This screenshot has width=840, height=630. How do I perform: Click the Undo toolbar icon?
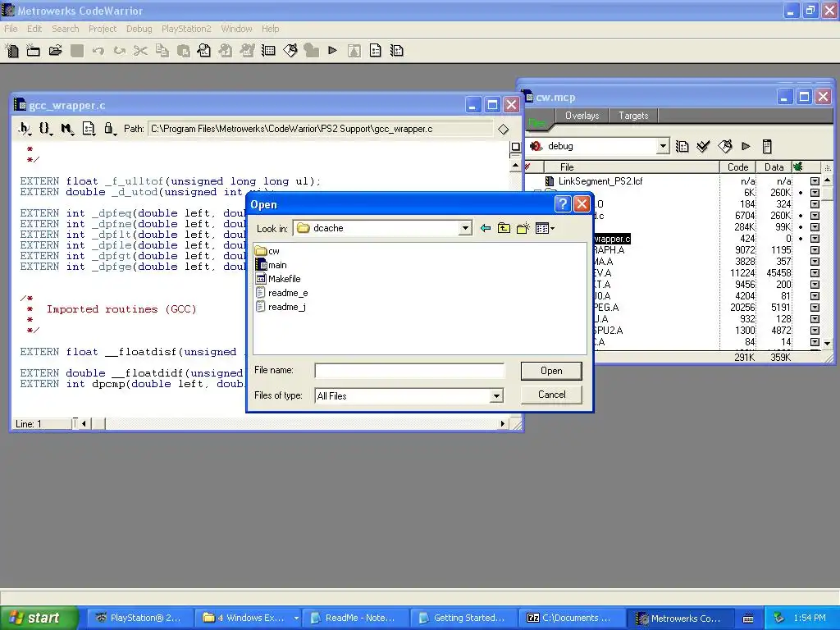pyautogui.click(x=98, y=51)
